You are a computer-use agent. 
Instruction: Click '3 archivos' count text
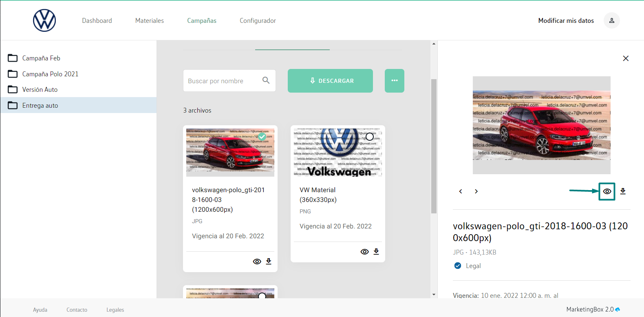197,110
